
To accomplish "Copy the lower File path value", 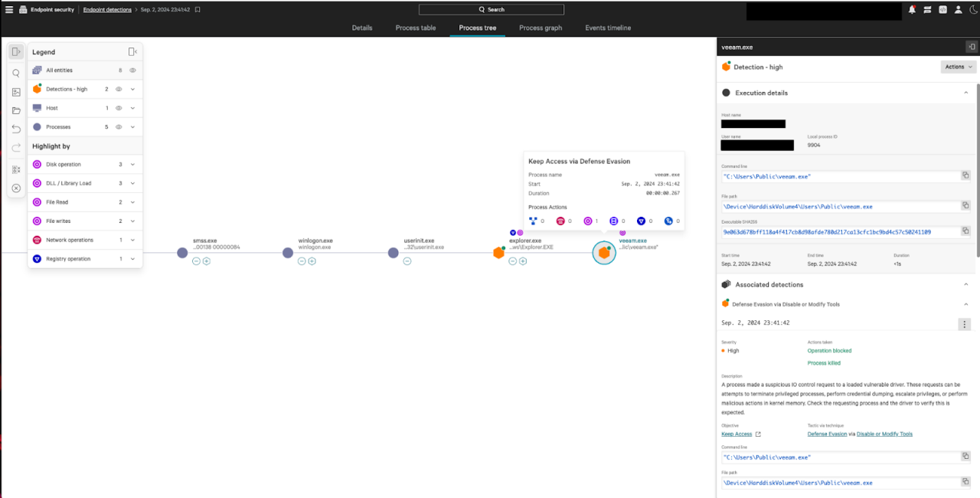I will [x=965, y=483].
